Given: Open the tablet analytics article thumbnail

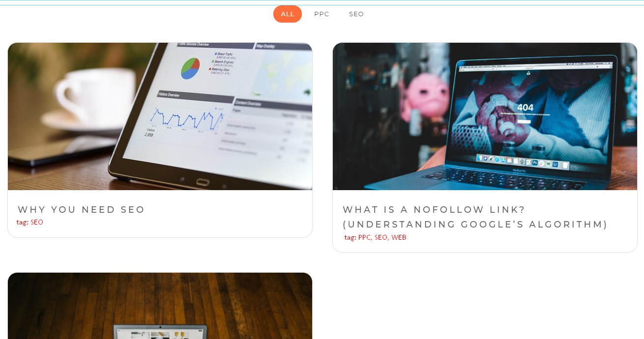Looking at the screenshot, I should (x=160, y=116).
